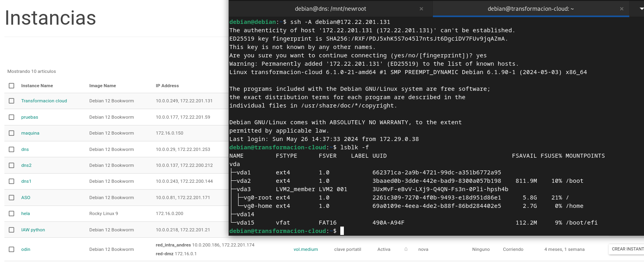This screenshot has height=266, width=644.
Task: Click IP cell '10.0.0.243, 172.22.200.144'
Action: click(184, 181)
